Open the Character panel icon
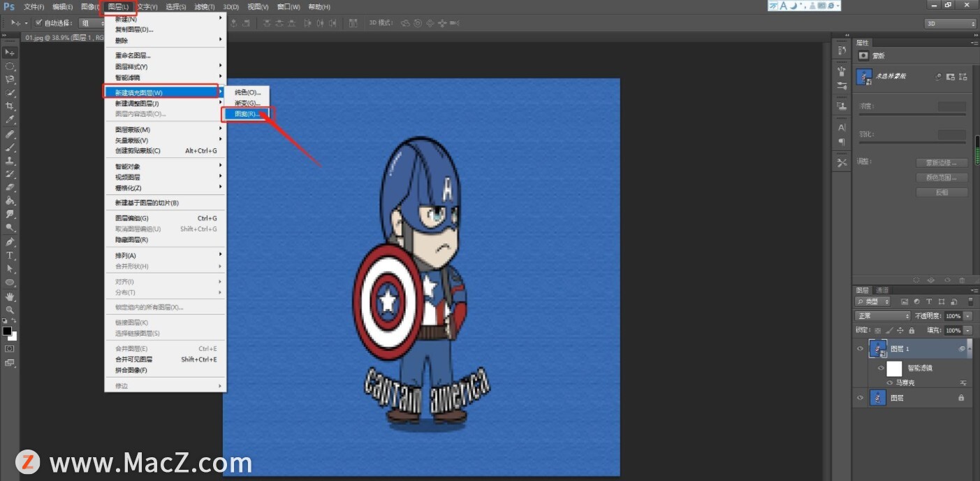This screenshot has height=481, width=980. (842, 127)
